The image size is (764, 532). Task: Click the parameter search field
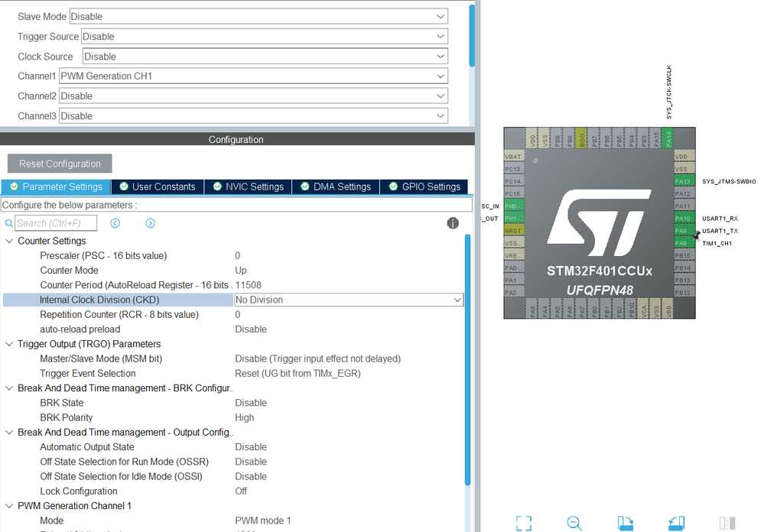[56, 223]
